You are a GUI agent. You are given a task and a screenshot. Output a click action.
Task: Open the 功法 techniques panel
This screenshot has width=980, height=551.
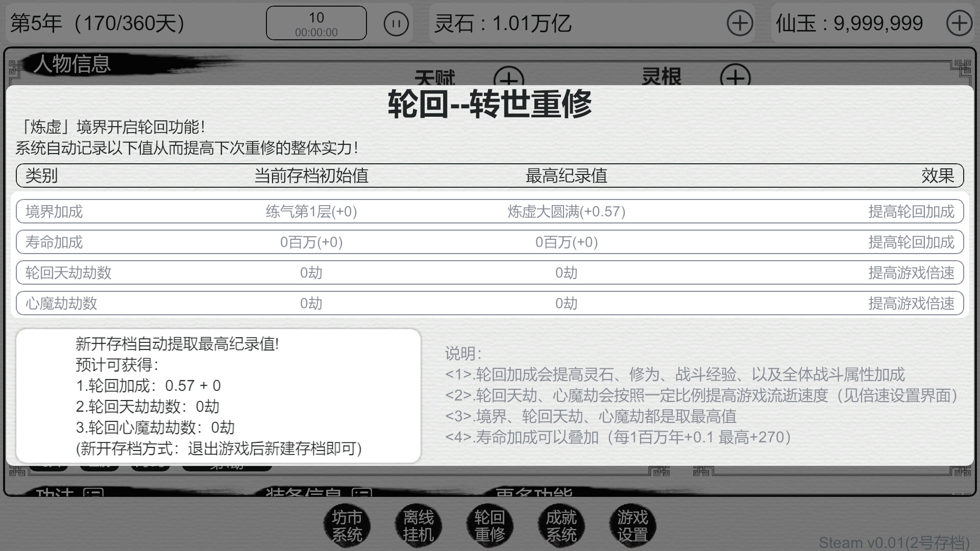[x=55, y=492]
